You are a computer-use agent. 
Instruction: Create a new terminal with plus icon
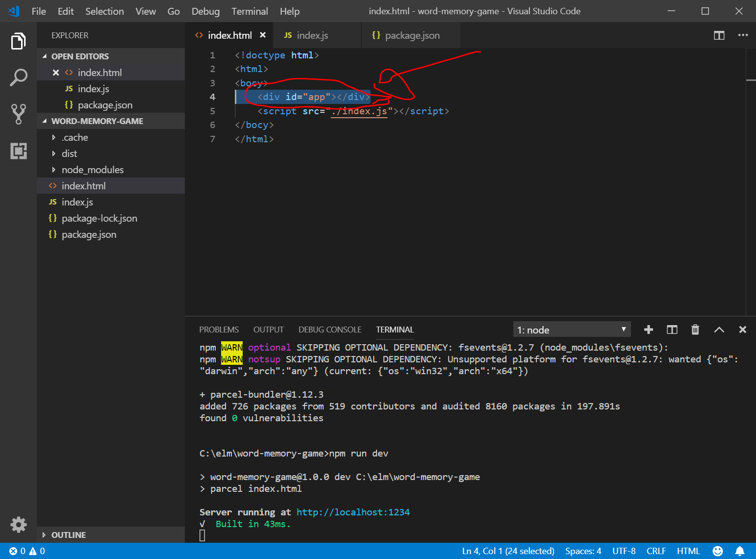click(648, 330)
